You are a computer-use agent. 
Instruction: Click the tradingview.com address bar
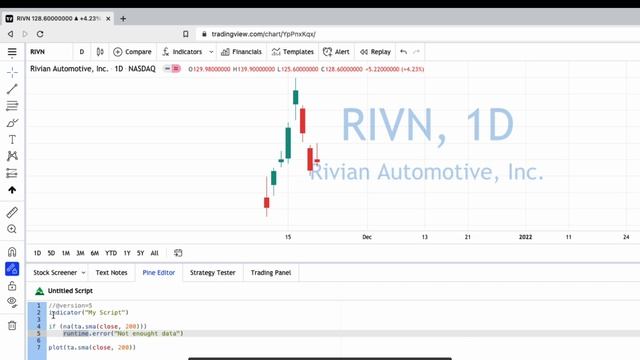[263, 34]
